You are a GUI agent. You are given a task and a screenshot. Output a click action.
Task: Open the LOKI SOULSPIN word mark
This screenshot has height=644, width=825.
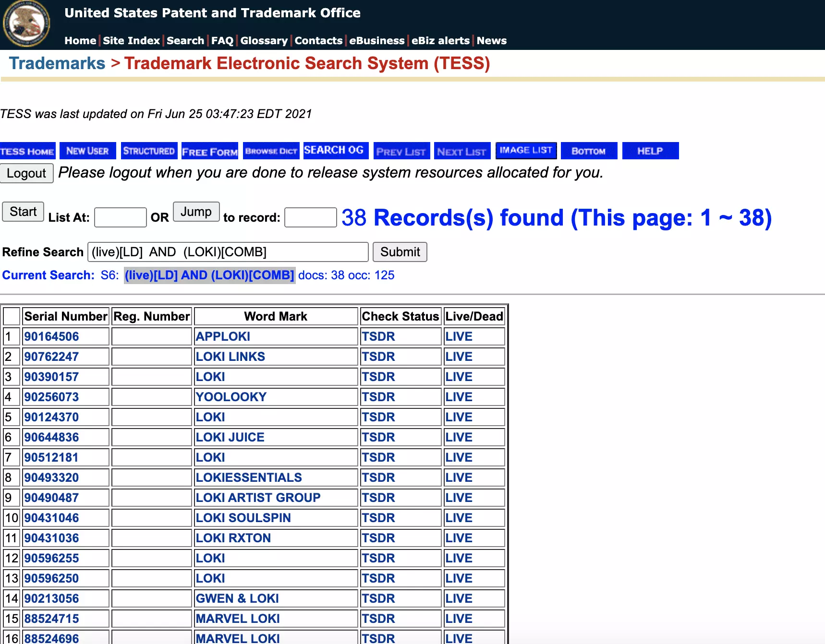(x=243, y=518)
